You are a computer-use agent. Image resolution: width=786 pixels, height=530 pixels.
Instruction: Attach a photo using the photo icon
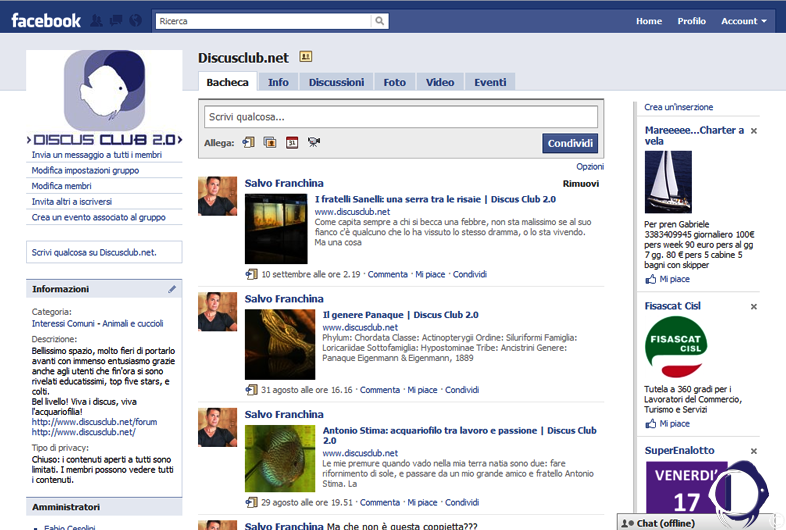[x=270, y=142]
